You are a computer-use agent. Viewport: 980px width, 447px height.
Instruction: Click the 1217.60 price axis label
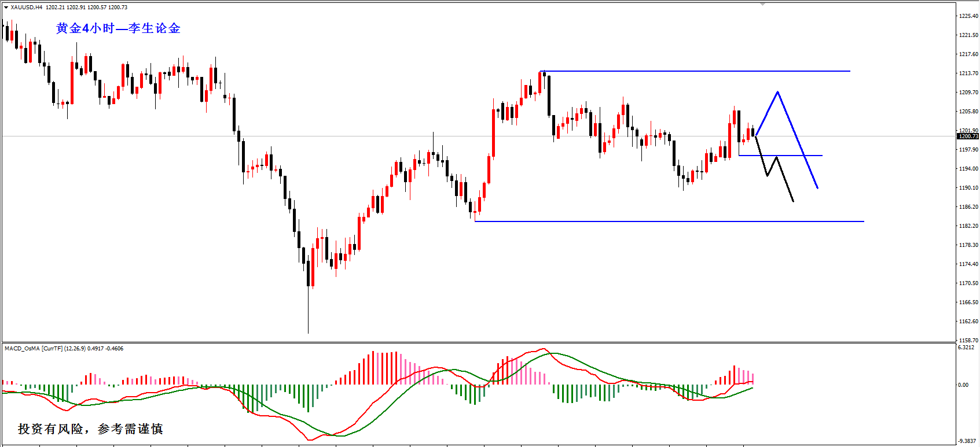tap(968, 54)
